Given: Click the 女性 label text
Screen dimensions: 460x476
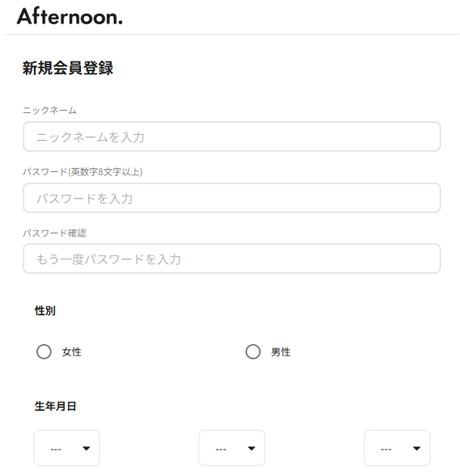Looking at the screenshot, I should tap(71, 352).
